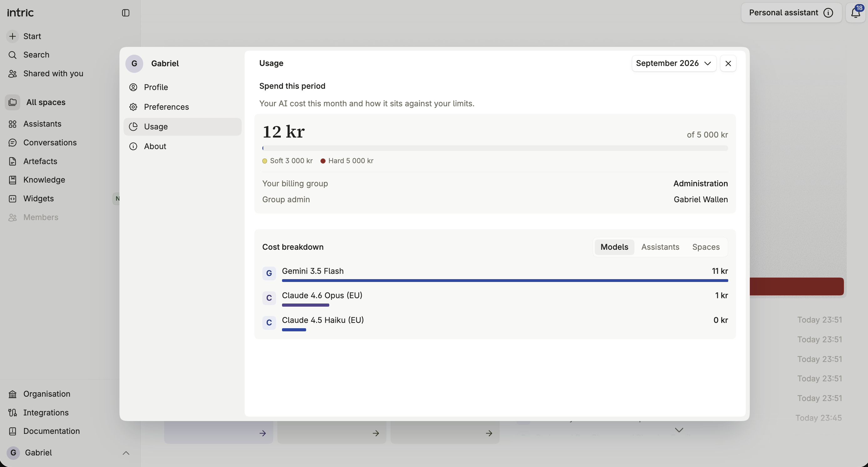Click the Search magnifier icon
The height and width of the screenshot is (467, 868).
point(13,55)
